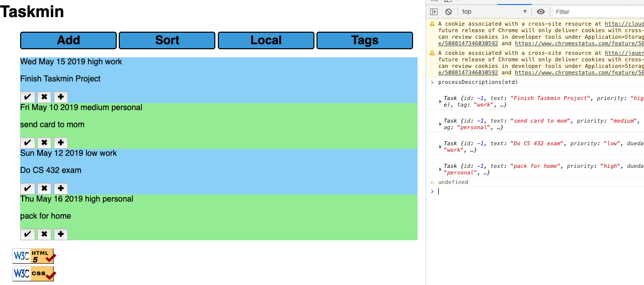Click the 'undefined' console return value

coord(453,182)
